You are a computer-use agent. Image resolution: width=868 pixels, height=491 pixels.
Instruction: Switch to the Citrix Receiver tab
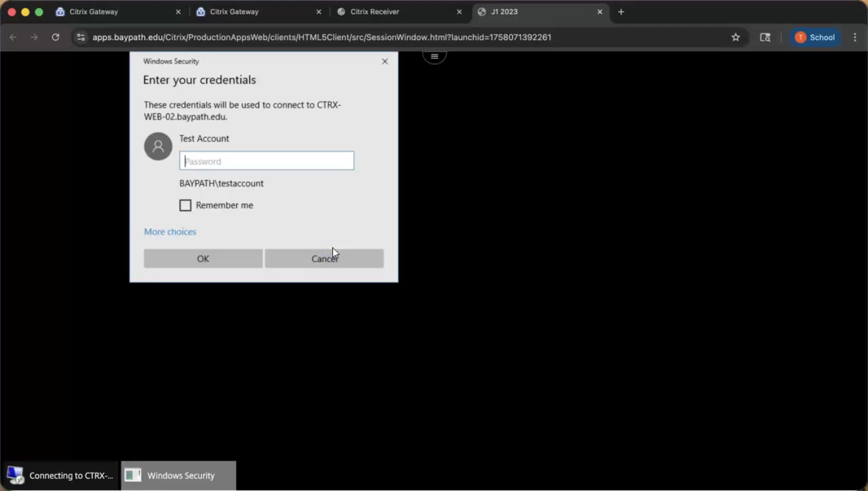pyautogui.click(x=396, y=12)
